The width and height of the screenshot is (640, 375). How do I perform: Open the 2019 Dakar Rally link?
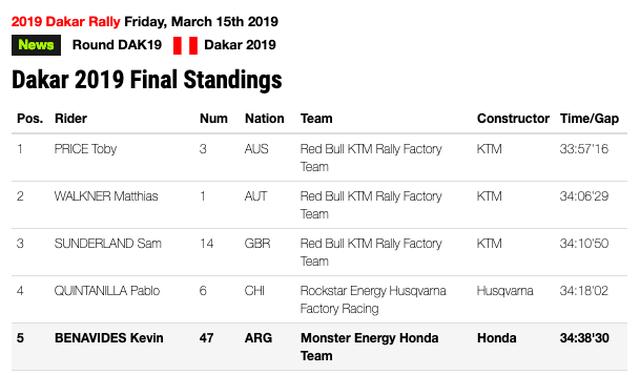coord(66,21)
